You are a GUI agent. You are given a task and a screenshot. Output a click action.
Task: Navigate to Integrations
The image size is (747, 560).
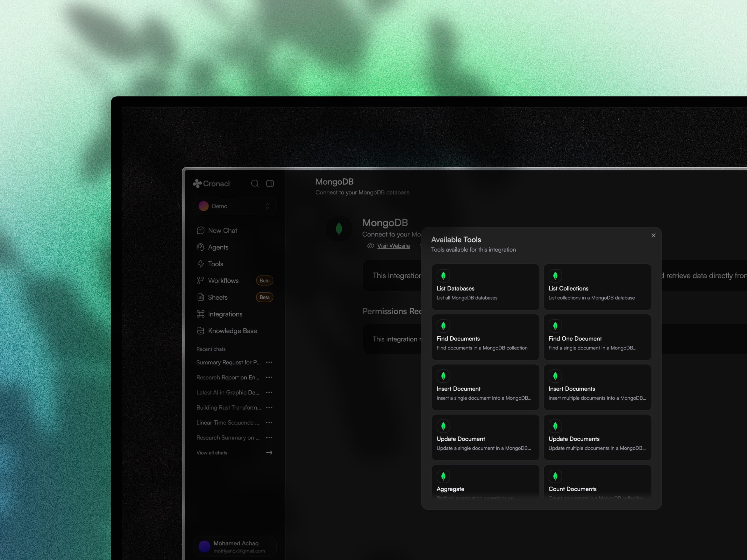[235, 314]
